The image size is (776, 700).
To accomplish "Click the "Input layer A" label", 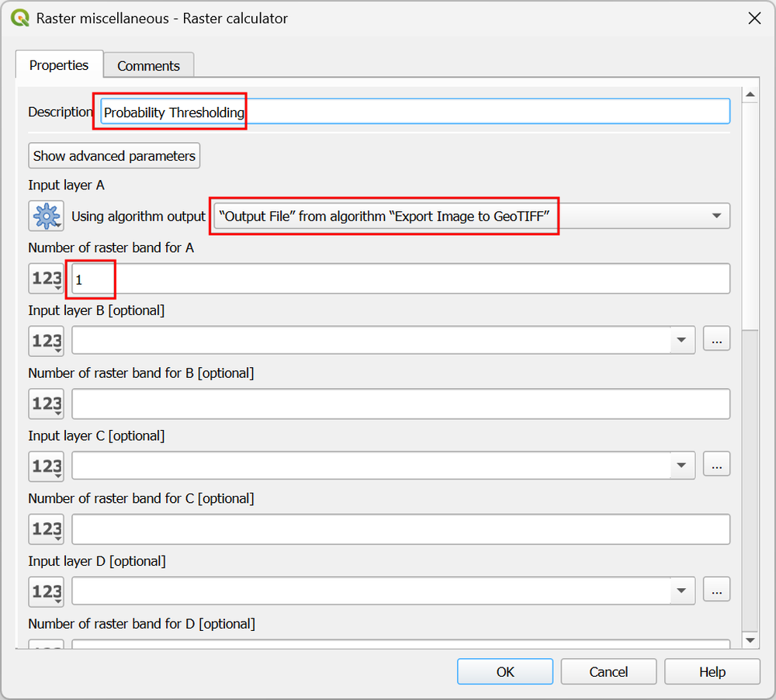I will coord(66,185).
